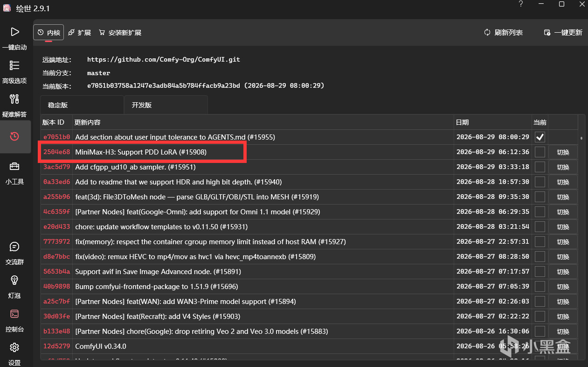Select the 稳定版 tab
588x367 pixels.
tap(82, 105)
